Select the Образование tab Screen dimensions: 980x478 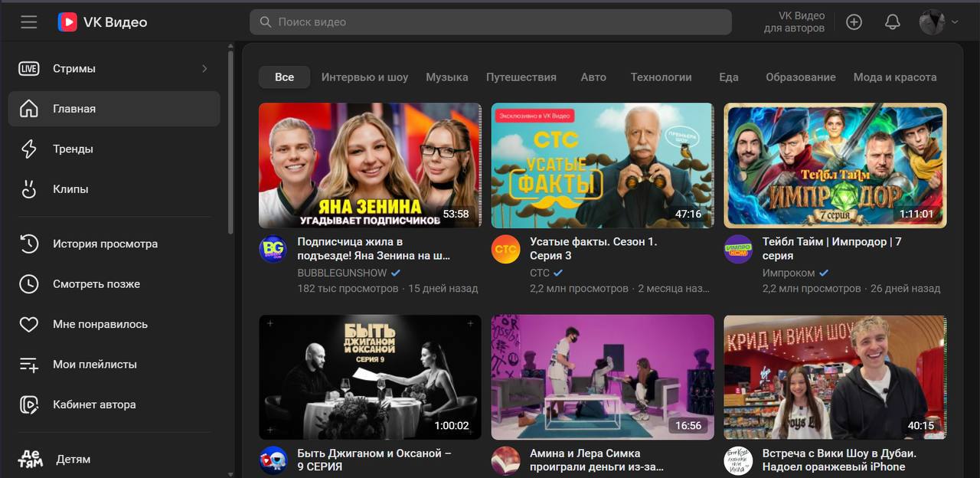pyautogui.click(x=801, y=77)
